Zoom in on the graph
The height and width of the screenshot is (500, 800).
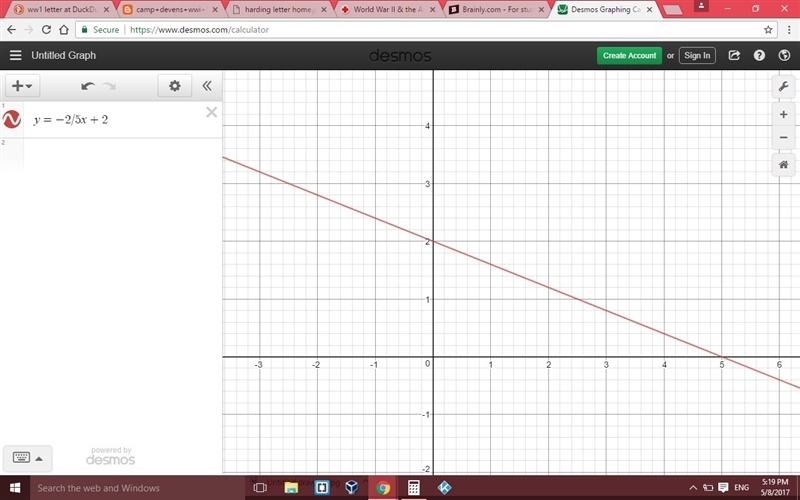(x=783, y=114)
